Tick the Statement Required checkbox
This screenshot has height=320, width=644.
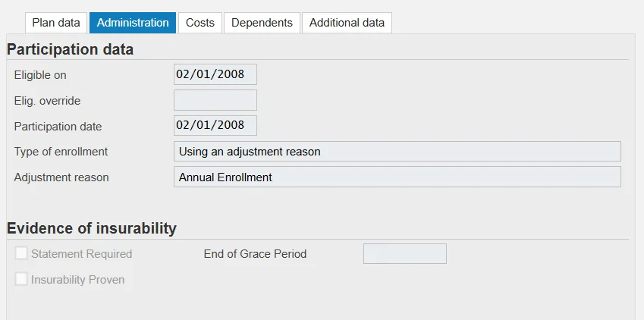click(x=22, y=253)
